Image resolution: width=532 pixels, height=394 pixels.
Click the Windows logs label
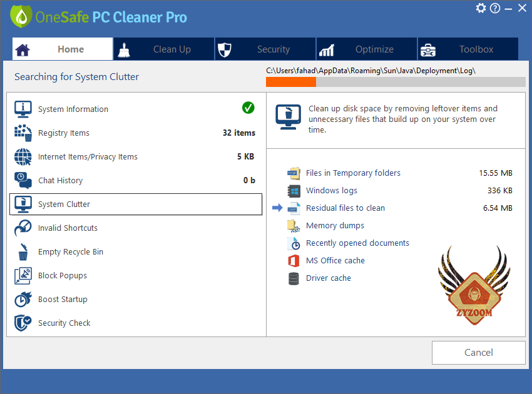click(332, 191)
